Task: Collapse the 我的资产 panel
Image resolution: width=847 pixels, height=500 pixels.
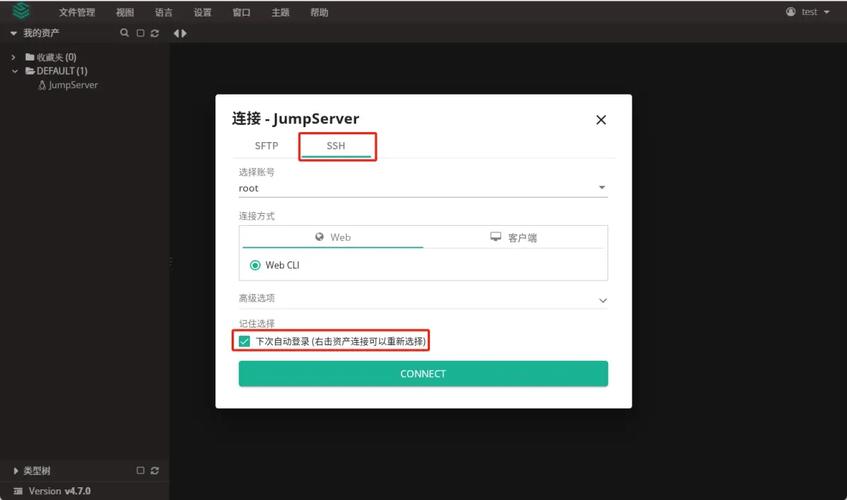Action: [x=14, y=33]
